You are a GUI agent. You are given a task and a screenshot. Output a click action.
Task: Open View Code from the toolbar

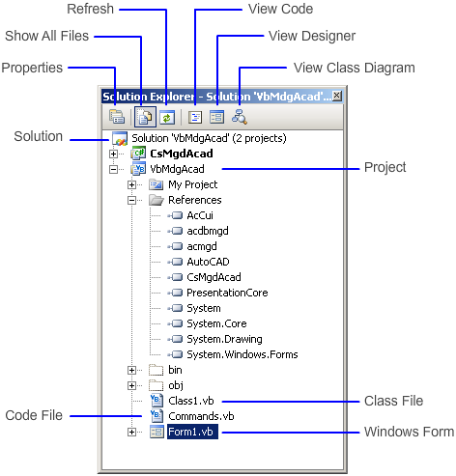(x=195, y=117)
